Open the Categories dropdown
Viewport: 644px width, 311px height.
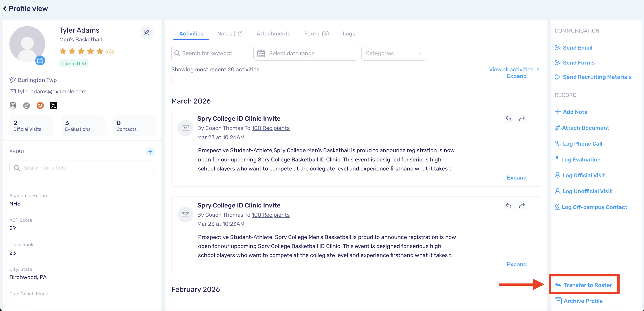pos(393,53)
